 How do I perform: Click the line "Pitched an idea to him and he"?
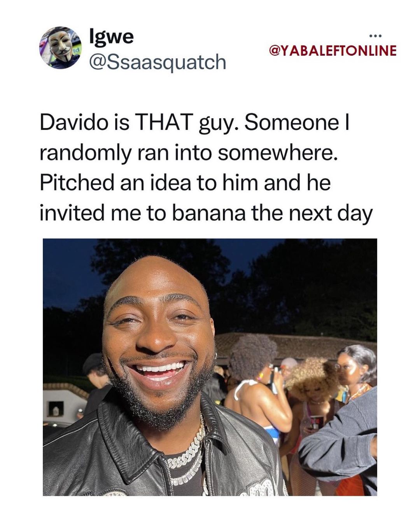click(185, 183)
